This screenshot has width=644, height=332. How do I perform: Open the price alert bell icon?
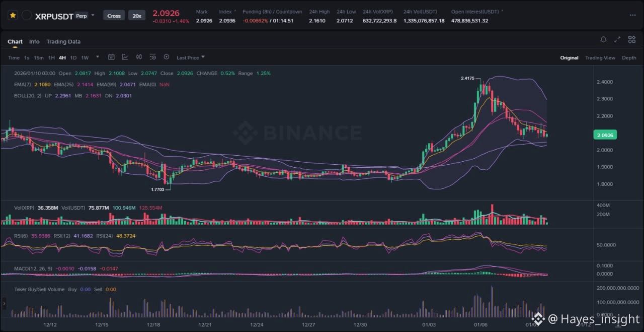[x=603, y=40]
